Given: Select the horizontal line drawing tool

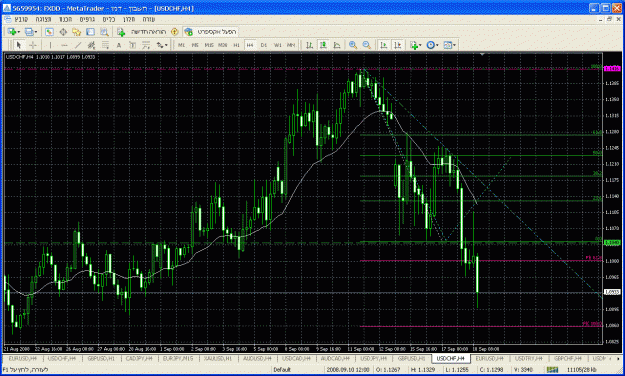Looking at the screenshot, I should [x=64, y=45].
